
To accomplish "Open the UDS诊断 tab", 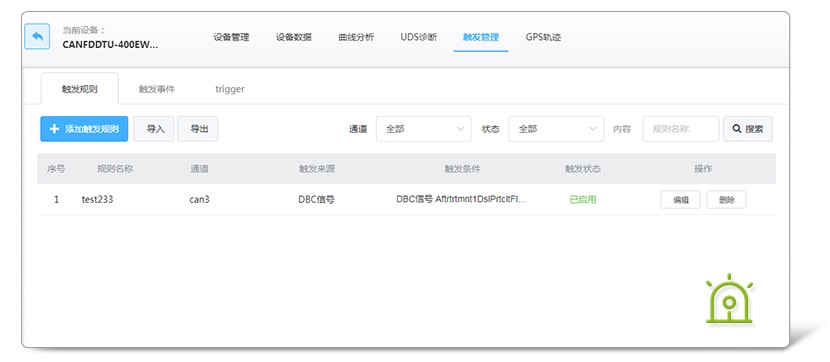I will point(419,37).
